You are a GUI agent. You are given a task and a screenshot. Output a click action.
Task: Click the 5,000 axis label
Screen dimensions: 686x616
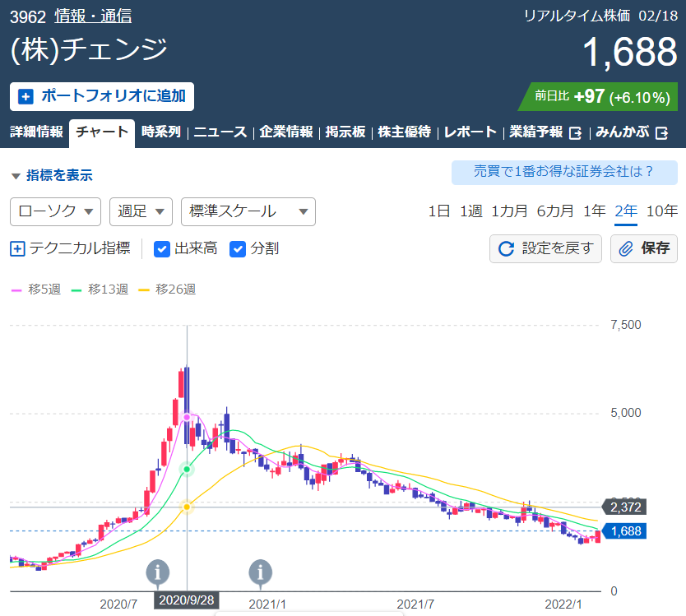click(626, 413)
